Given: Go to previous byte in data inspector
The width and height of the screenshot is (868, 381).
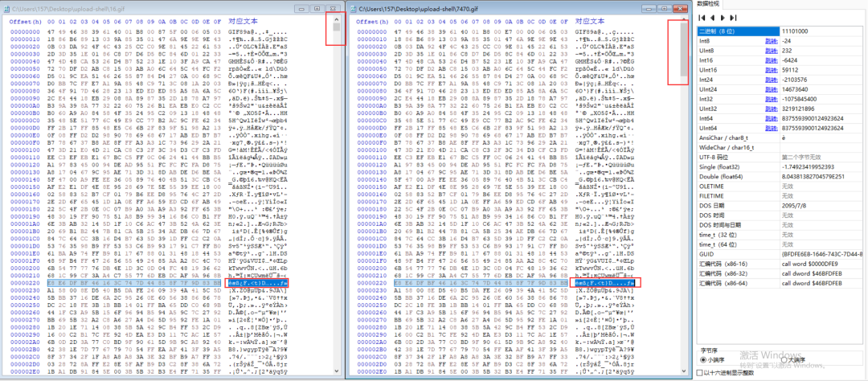Looking at the screenshot, I should click(711, 17).
